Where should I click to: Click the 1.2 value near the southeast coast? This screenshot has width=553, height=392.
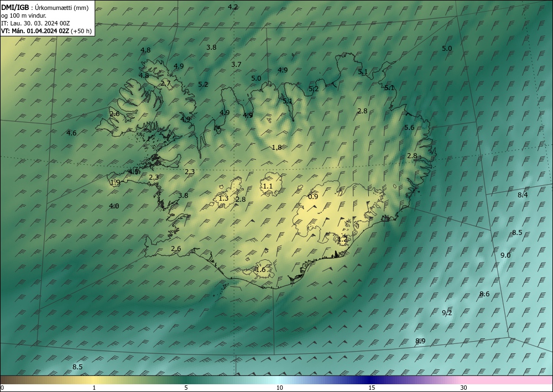click(342, 239)
